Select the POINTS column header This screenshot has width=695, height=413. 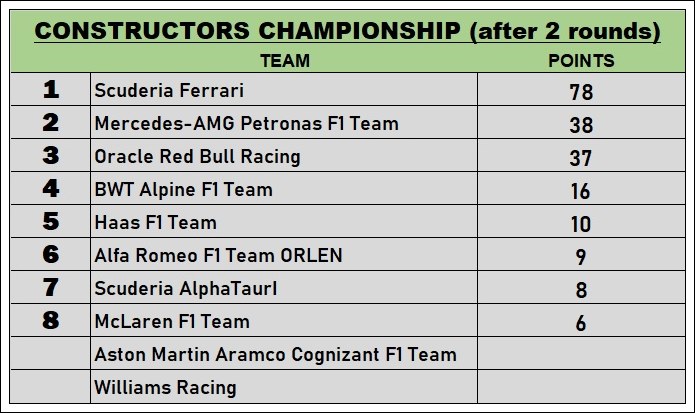pyautogui.click(x=581, y=61)
